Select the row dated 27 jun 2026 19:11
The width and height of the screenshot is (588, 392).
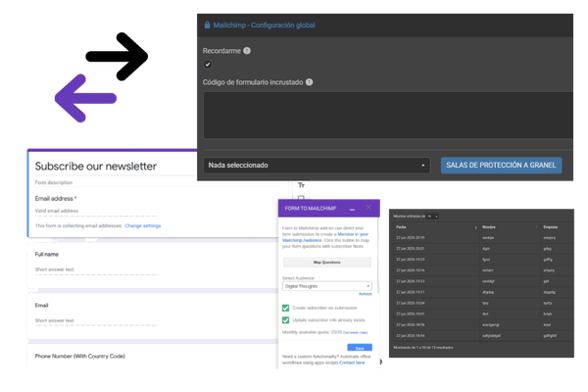point(482,292)
